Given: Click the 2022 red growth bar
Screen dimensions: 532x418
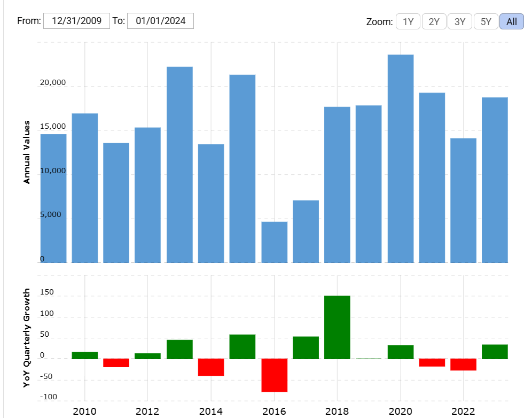Looking at the screenshot, I should point(463,365).
